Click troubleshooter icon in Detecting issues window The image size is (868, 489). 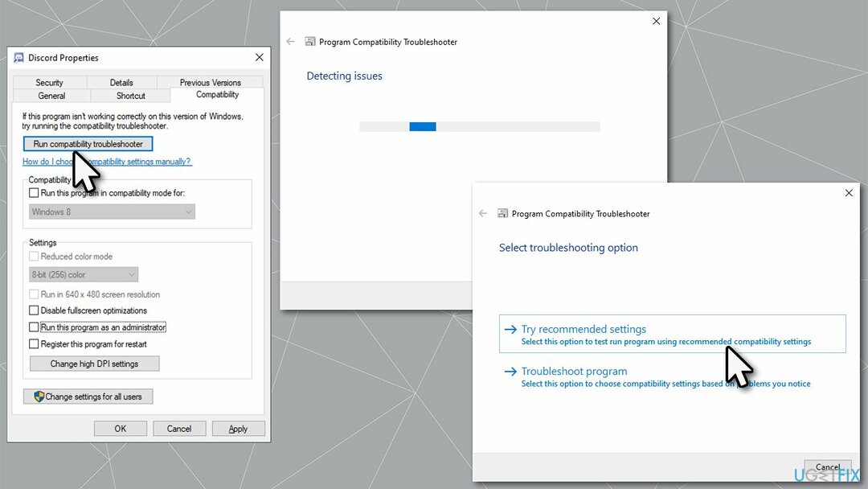click(310, 42)
